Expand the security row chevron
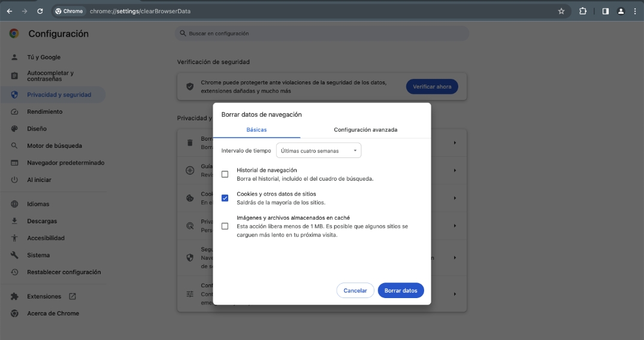The height and width of the screenshot is (340, 644). (455, 257)
